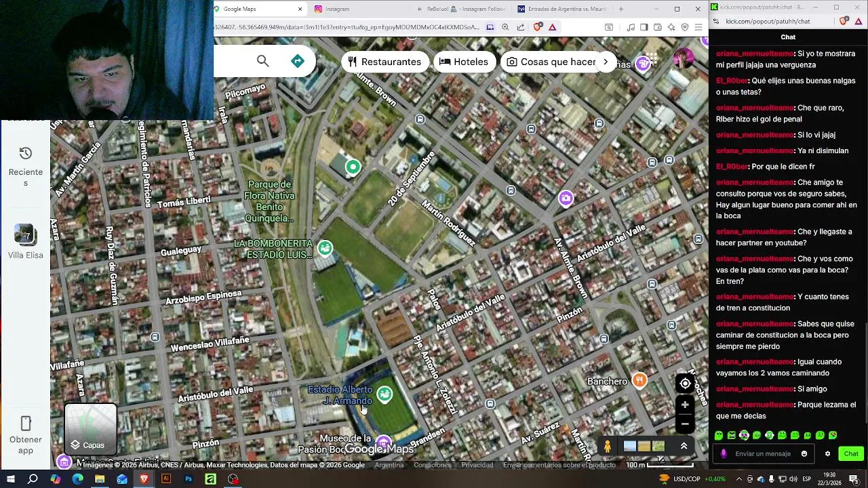Open the Capas layer switcher thumbnail
The height and width of the screenshot is (488, 868).
point(91,429)
